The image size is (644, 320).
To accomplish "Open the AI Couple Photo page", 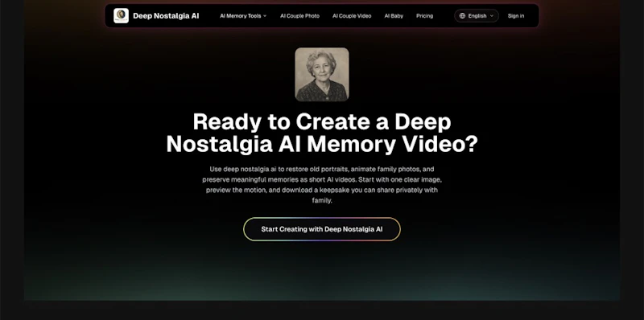I will pyautogui.click(x=299, y=16).
